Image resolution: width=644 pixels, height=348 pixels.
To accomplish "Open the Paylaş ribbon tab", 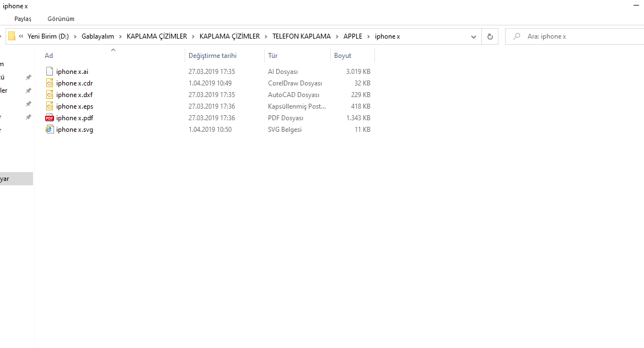I will pos(23,19).
